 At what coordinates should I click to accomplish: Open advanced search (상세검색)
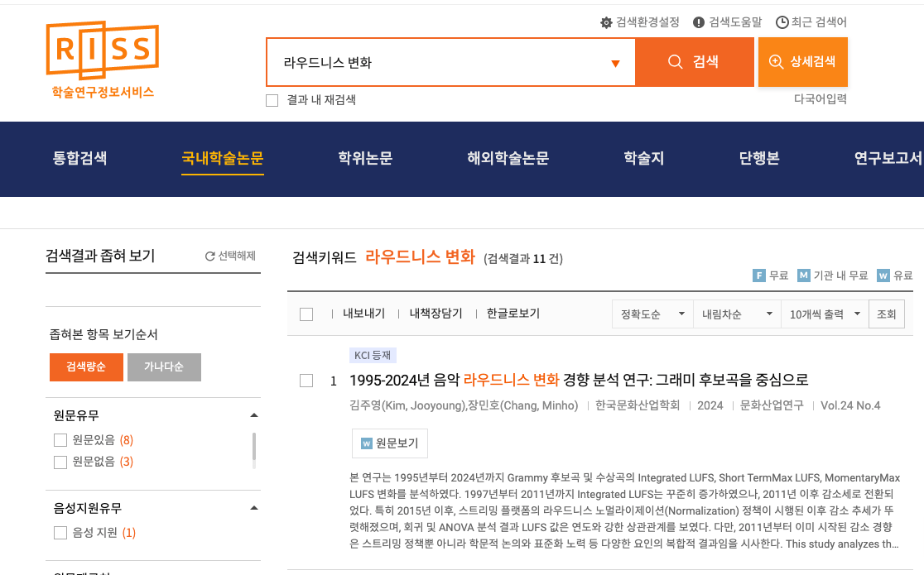tap(802, 62)
